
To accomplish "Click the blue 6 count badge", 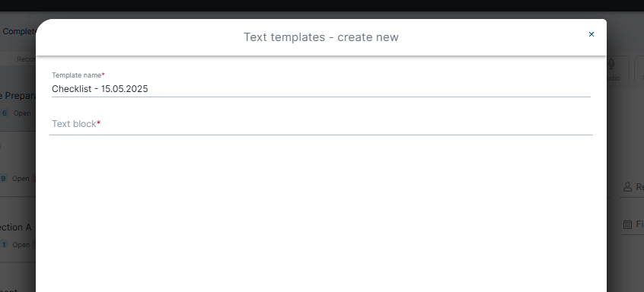I will click(x=4, y=113).
